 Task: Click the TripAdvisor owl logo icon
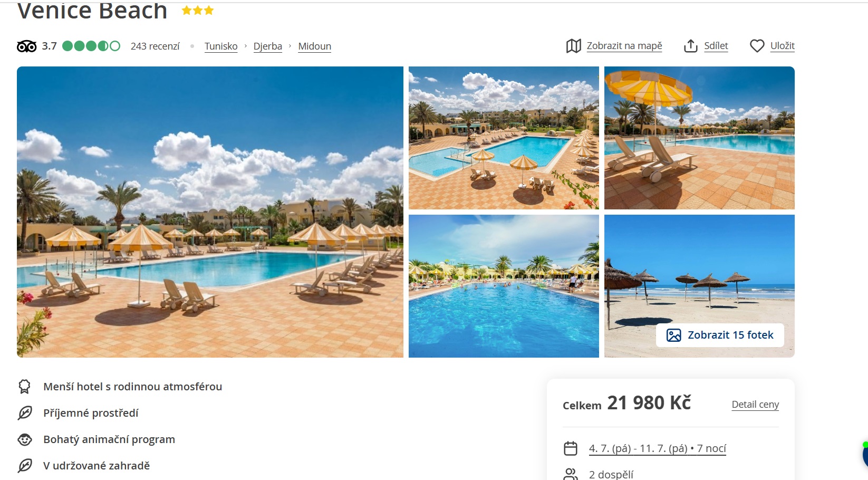[x=26, y=46]
